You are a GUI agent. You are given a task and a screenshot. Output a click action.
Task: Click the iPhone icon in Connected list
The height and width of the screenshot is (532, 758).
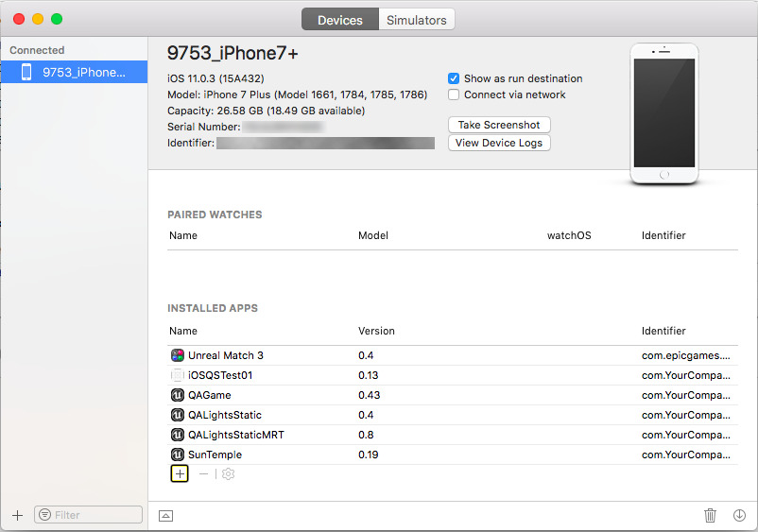coord(26,72)
